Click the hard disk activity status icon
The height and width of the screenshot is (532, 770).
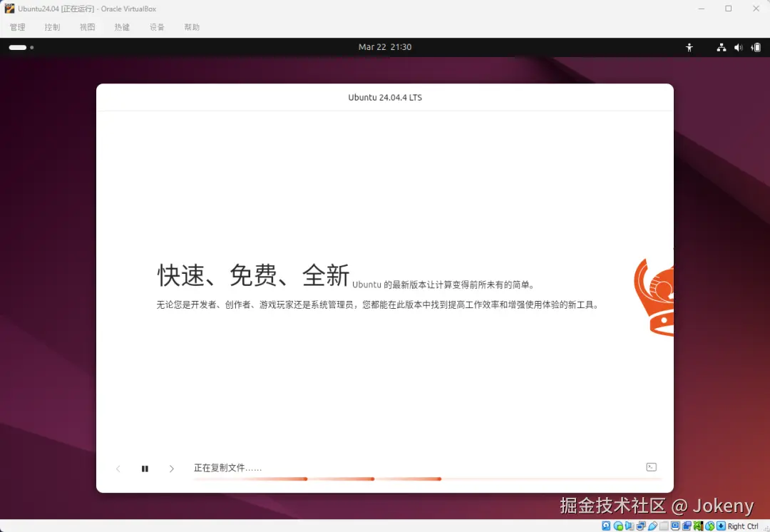click(606, 526)
